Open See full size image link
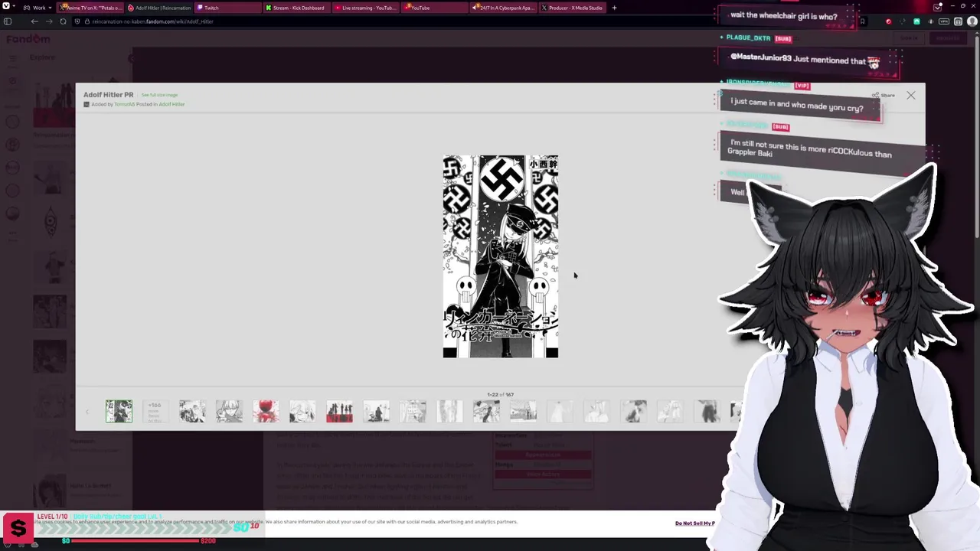The image size is (980, 551). click(x=159, y=95)
